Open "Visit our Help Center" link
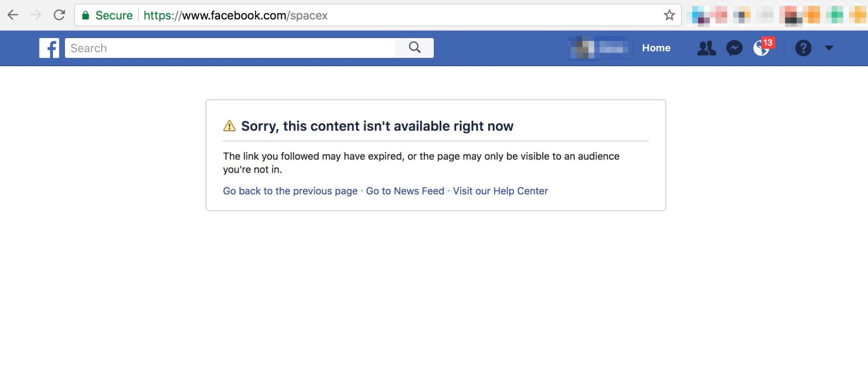The width and height of the screenshot is (868, 369). click(x=500, y=191)
